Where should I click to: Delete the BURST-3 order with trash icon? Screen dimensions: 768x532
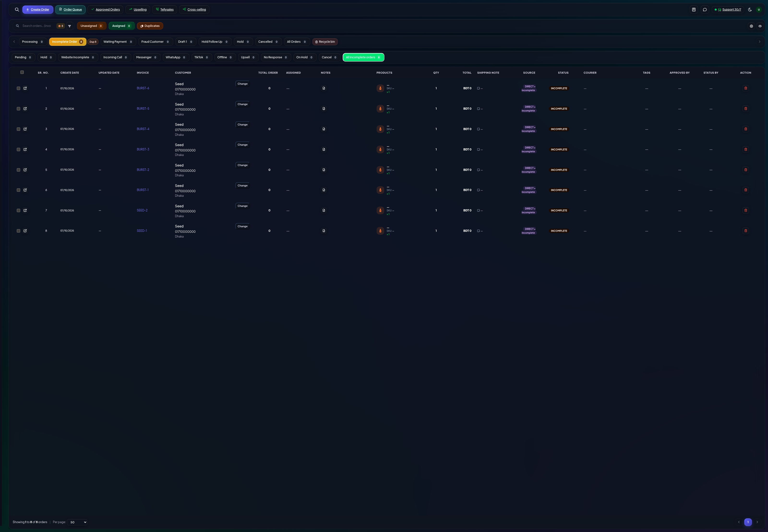tap(746, 149)
